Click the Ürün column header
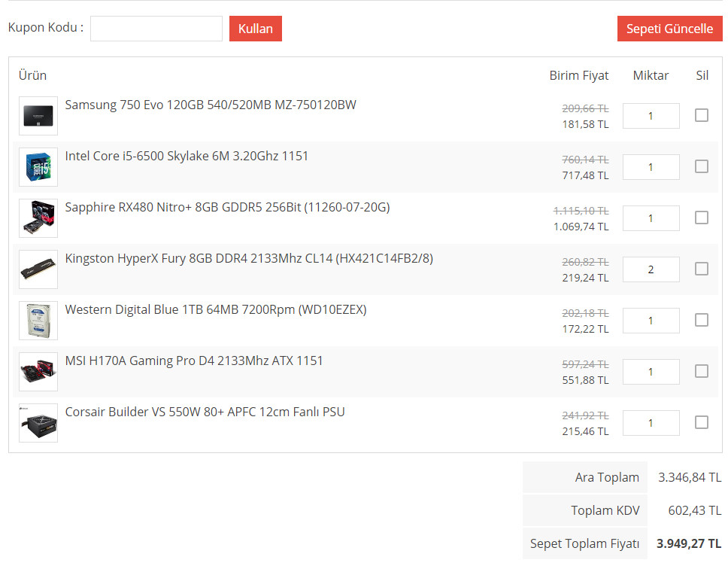 pos(32,75)
